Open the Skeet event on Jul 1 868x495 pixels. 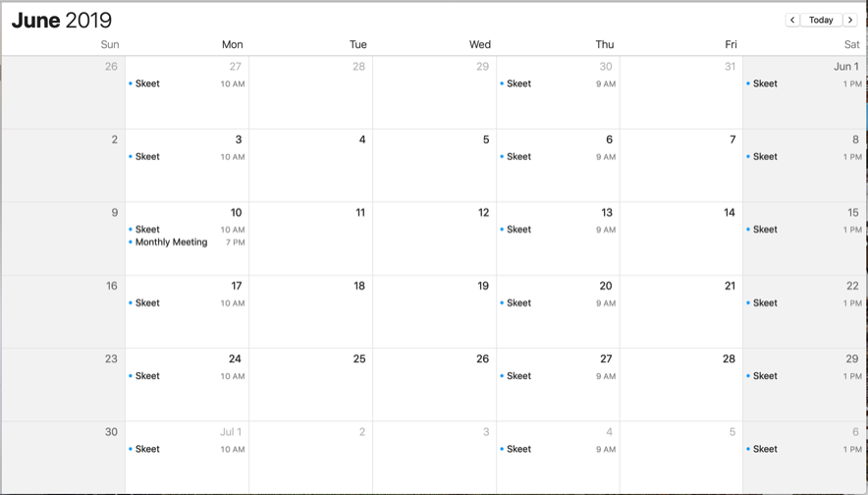pyautogui.click(x=188, y=449)
